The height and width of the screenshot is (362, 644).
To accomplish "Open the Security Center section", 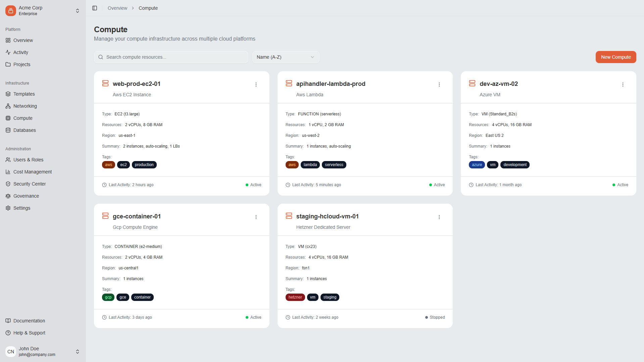I will point(29,184).
